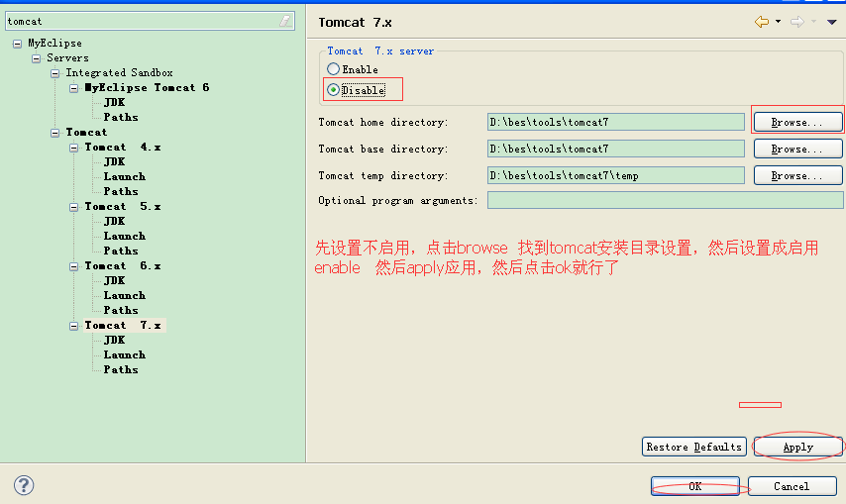
Task: Open Paths under Tomcat 4.x
Action: click(x=121, y=191)
